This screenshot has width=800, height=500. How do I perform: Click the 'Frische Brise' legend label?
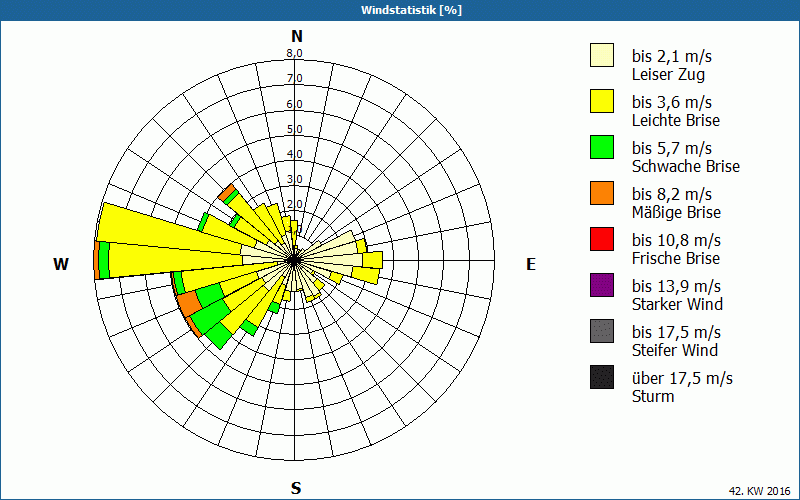[676, 258]
